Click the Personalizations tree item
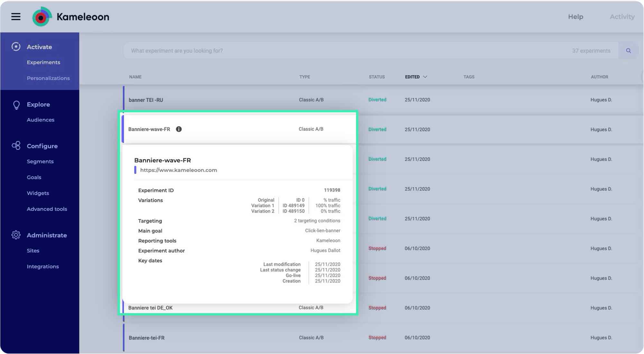 coord(48,79)
